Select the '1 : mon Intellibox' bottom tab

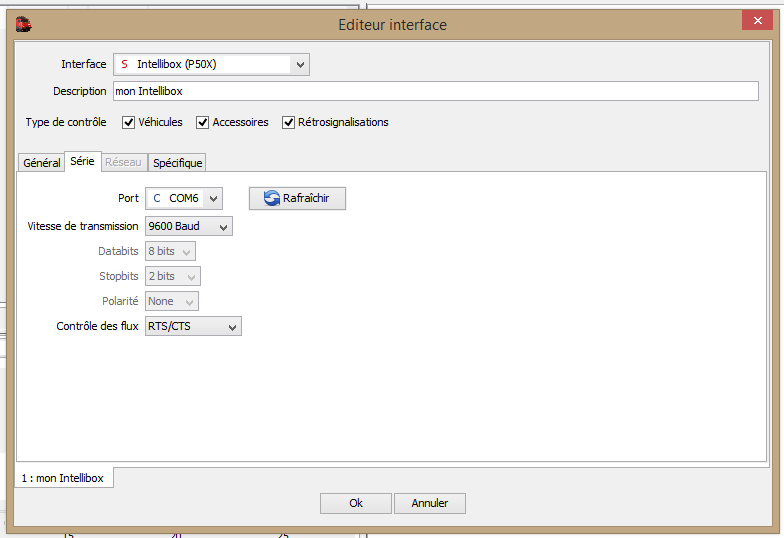click(62, 478)
